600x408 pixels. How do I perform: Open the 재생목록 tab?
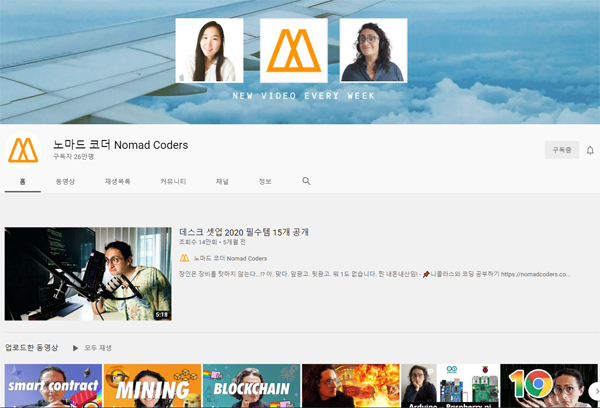(x=117, y=181)
